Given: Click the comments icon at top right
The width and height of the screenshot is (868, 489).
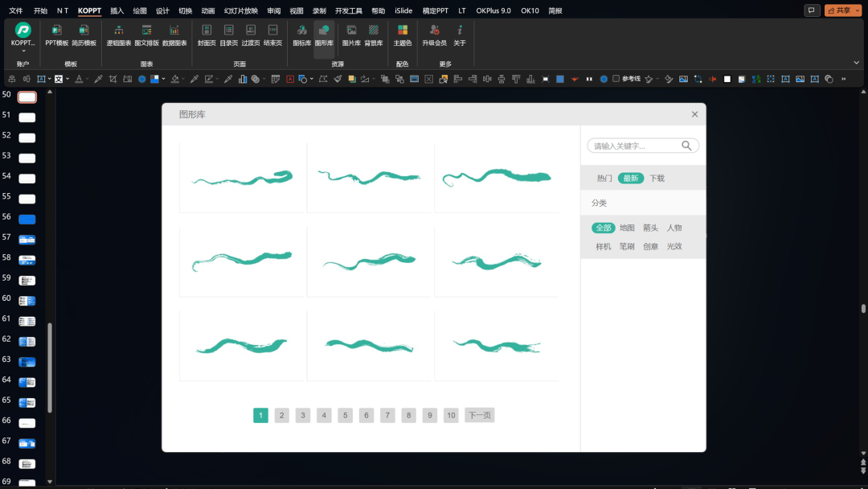Looking at the screenshot, I should (812, 10).
